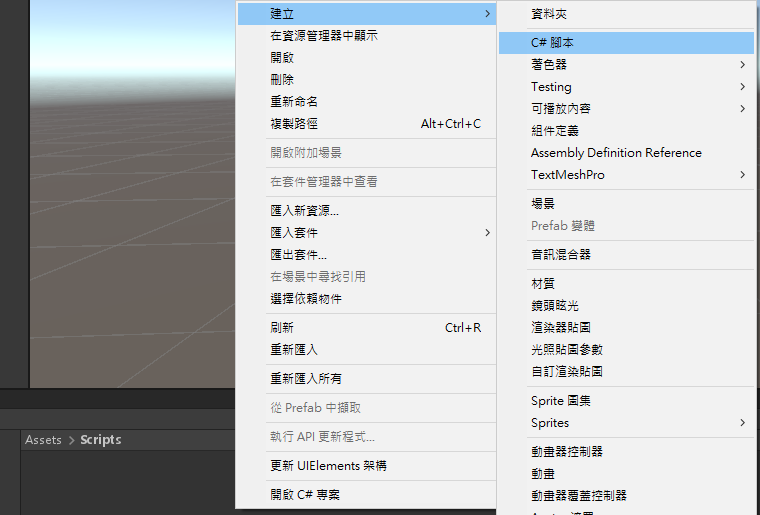
Task: Select 匯入新資源... menu item
Action: 304,211
